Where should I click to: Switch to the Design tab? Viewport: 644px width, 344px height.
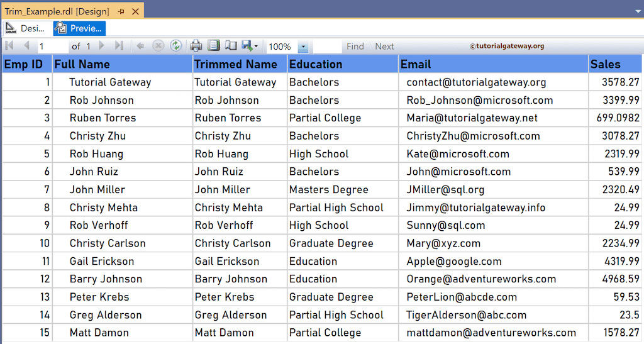[25, 28]
